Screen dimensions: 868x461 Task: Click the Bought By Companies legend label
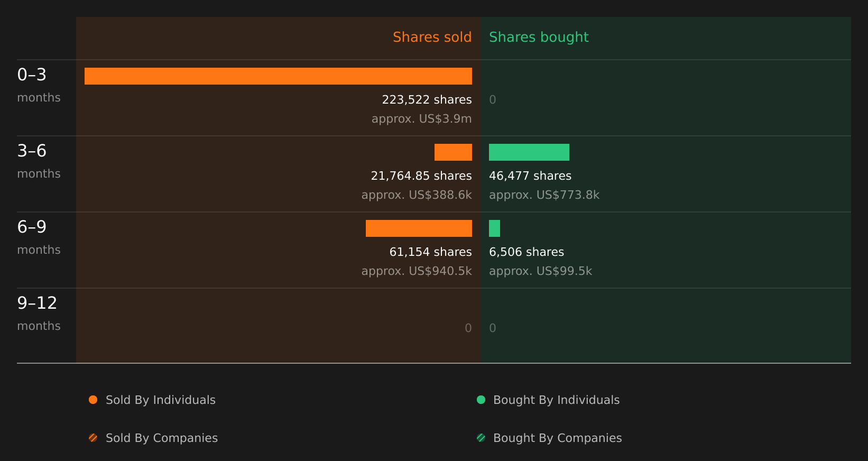[x=557, y=438]
